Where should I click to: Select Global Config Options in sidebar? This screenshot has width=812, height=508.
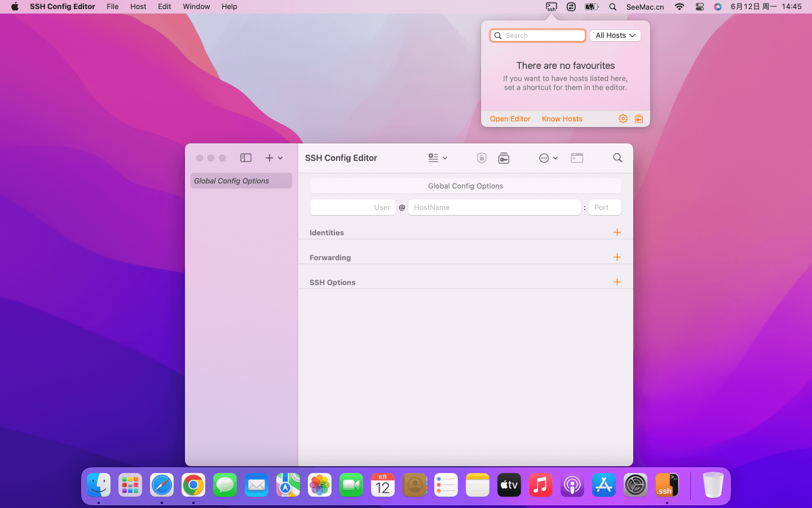[x=241, y=181]
